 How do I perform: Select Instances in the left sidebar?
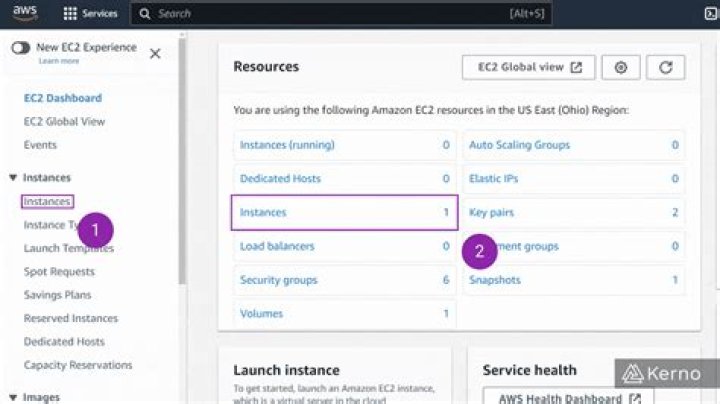[x=47, y=202]
